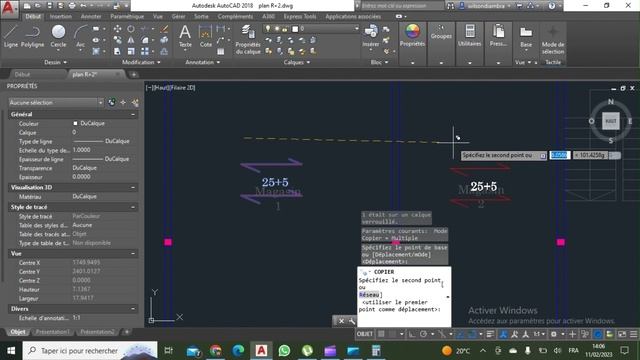Click the ViewCube top face
The width and height of the screenshot is (640, 360).
611,121
